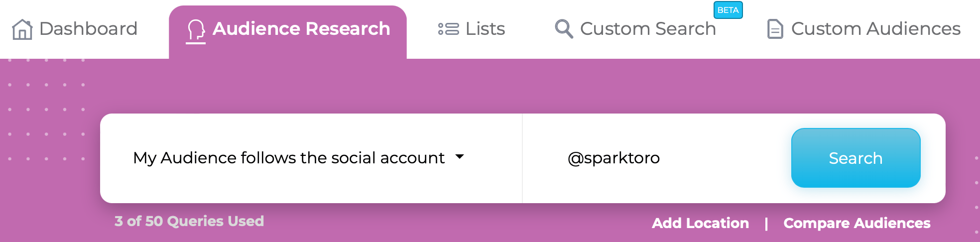Open the Lists tab
The height and width of the screenshot is (242, 980).
471,29
